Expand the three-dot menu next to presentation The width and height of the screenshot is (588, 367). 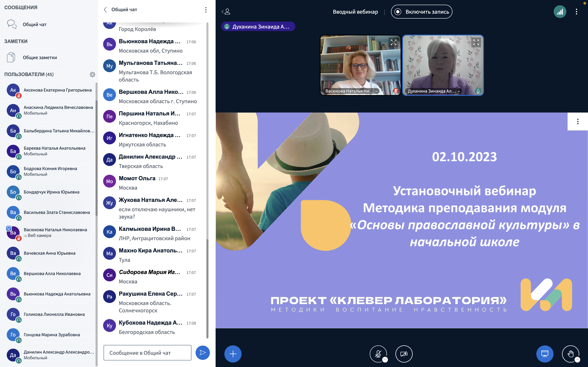(x=577, y=122)
